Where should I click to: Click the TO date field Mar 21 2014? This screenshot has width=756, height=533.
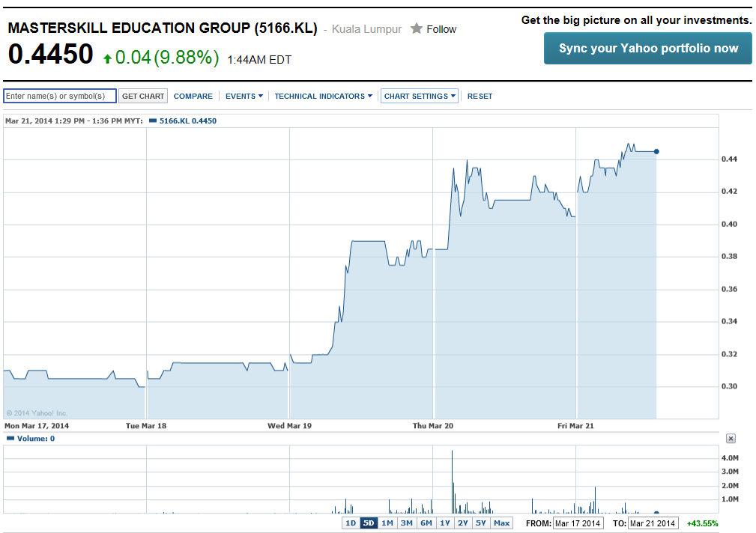(x=653, y=523)
